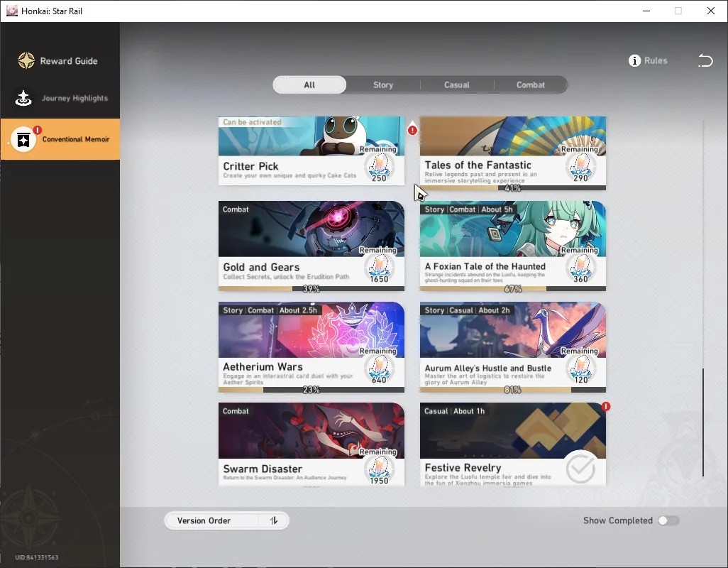The width and height of the screenshot is (728, 568).
Task: Open the Rules info icon
Action: pyautogui.click(x=634, y=61)
